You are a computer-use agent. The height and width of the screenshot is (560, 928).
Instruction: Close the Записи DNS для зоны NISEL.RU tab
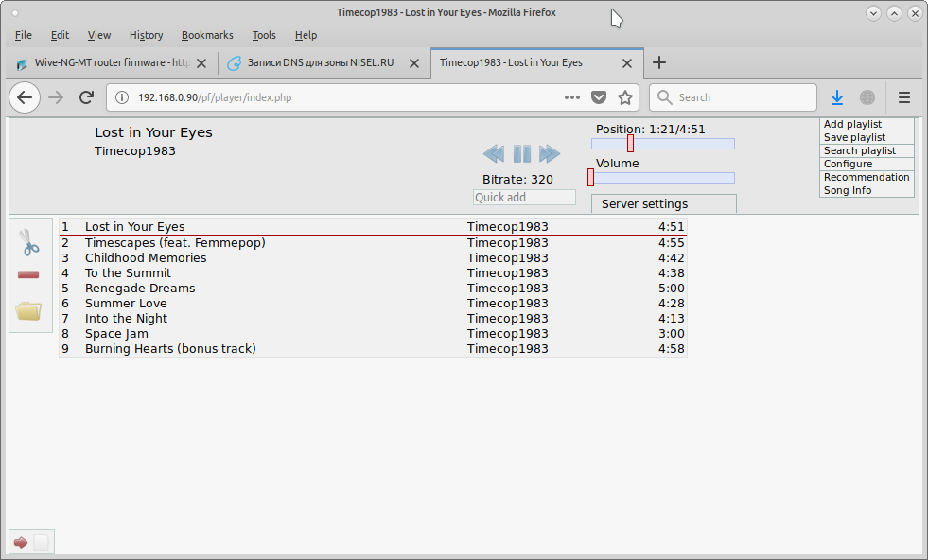click(x=414, y=63)
